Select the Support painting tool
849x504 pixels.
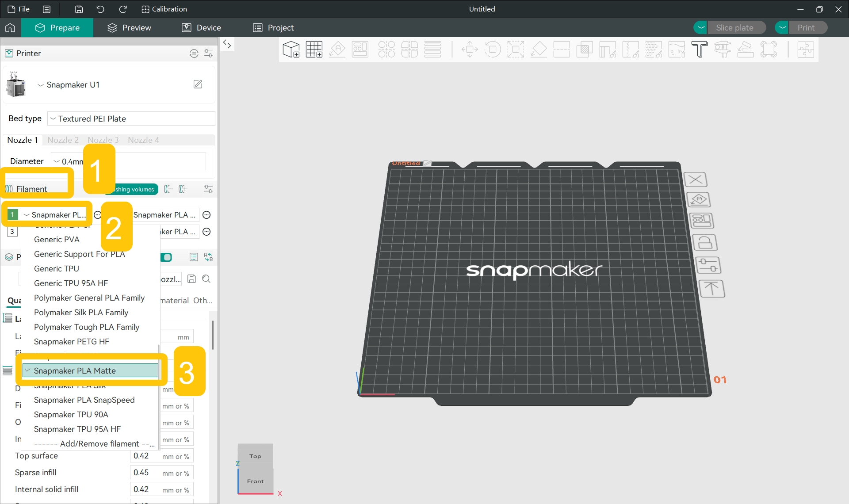[x=608, y=50]
